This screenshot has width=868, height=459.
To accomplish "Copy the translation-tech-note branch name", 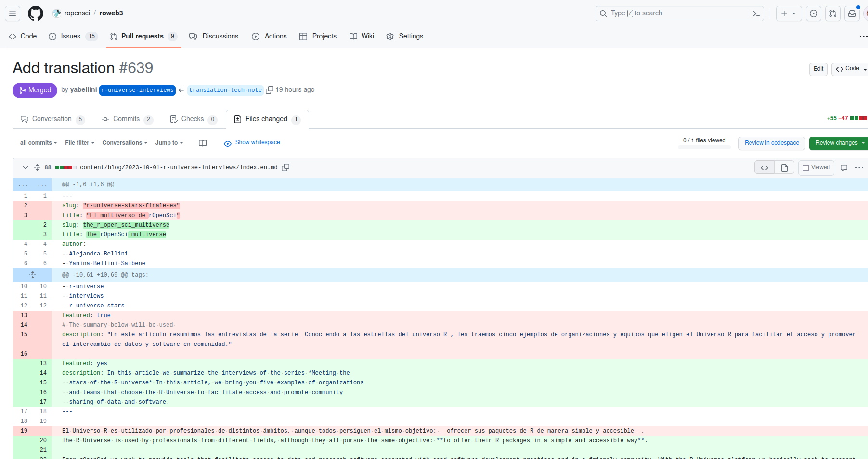I will point(270,89).
